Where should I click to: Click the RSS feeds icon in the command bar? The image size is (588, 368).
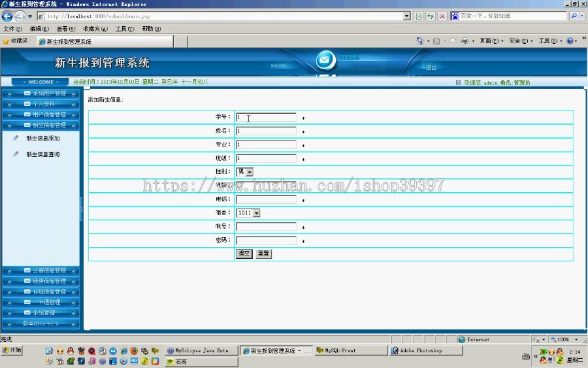tap(436, 41)
